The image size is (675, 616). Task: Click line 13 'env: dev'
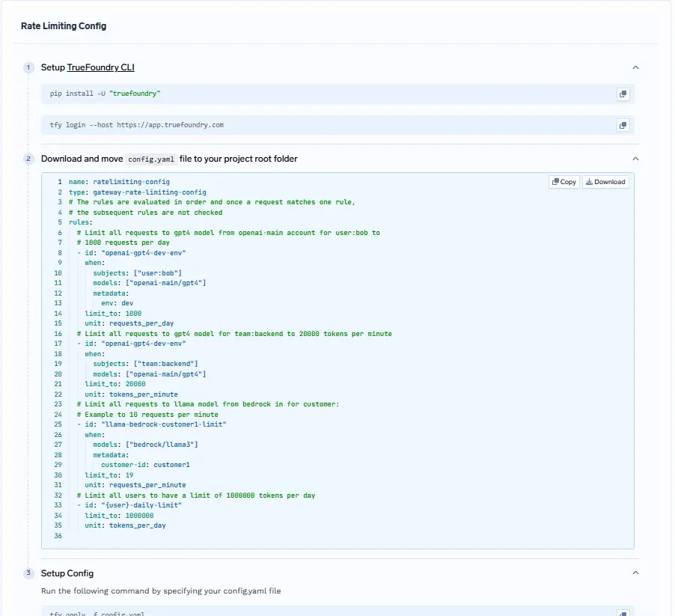[117, 303]
